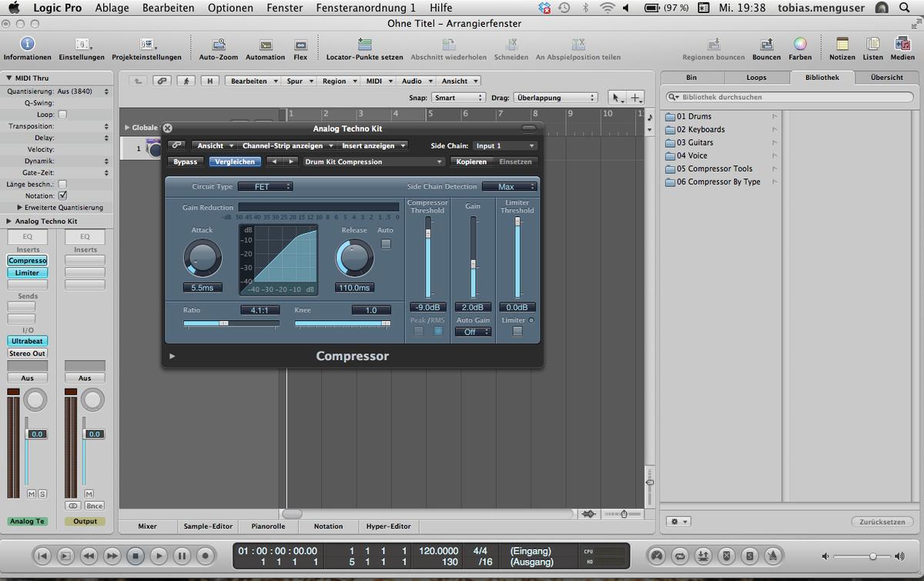Viewport: 924px width, 581px height.
Task: Mute the Analog Techno Kit channel strip
Action: pos(32,493)
